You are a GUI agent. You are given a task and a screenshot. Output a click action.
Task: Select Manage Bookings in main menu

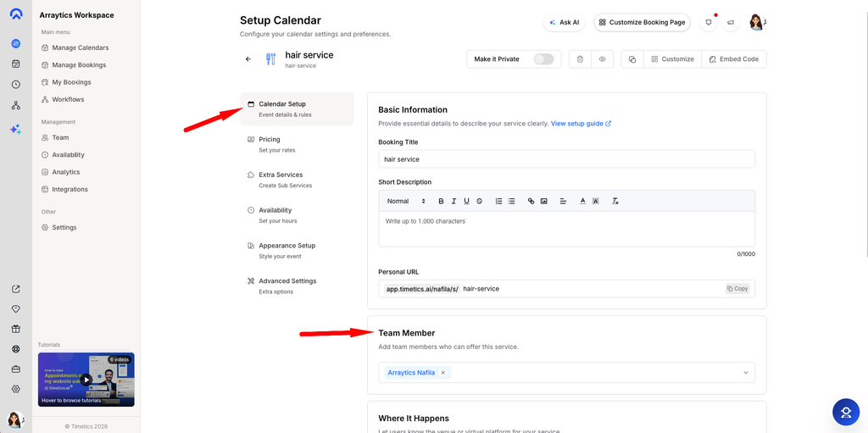pos(79,64)
